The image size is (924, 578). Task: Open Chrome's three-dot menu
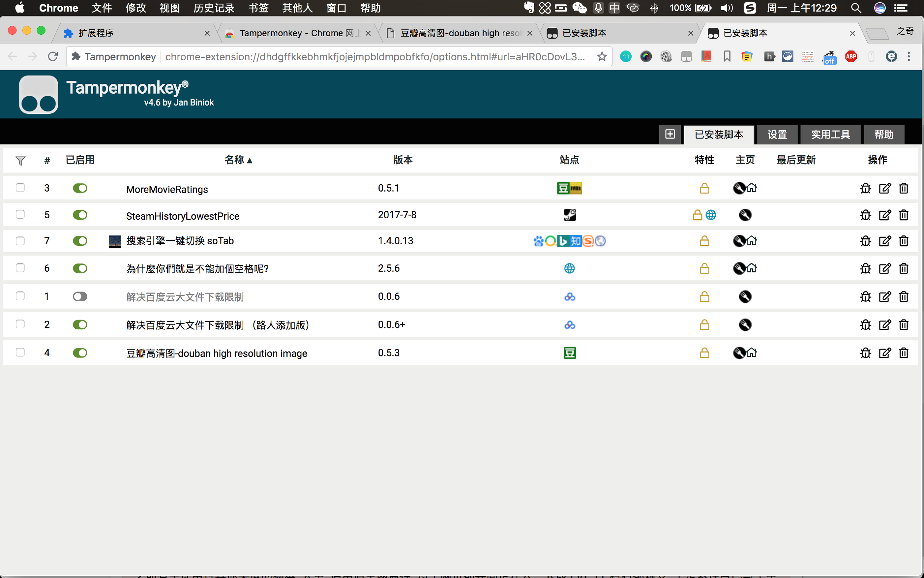909,57
